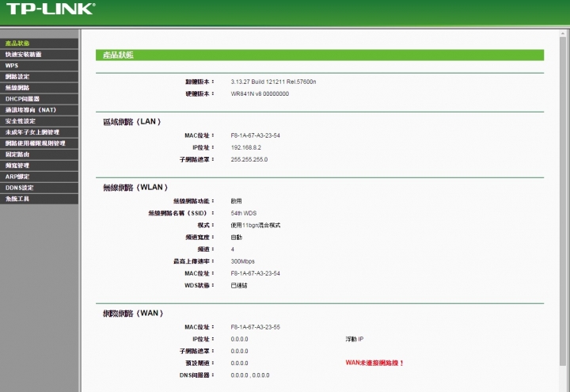570x392 pixels.
Task: Click the 無線網路 (WLAN) section heading
Action: click(135, 188)
